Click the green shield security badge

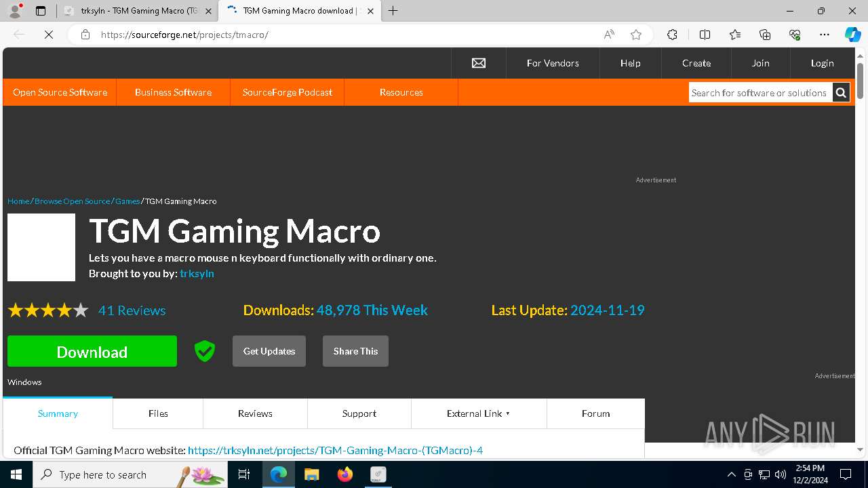[x=204, y=351]
